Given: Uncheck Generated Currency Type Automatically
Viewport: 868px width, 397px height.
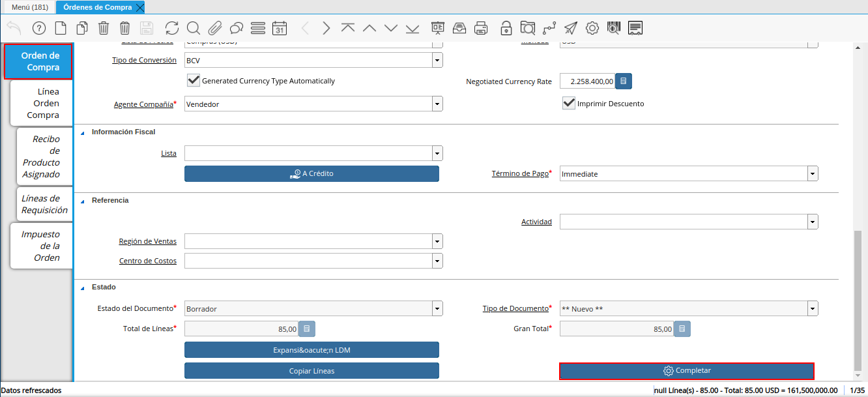Looking at the screenshot, I should (193, 81).
